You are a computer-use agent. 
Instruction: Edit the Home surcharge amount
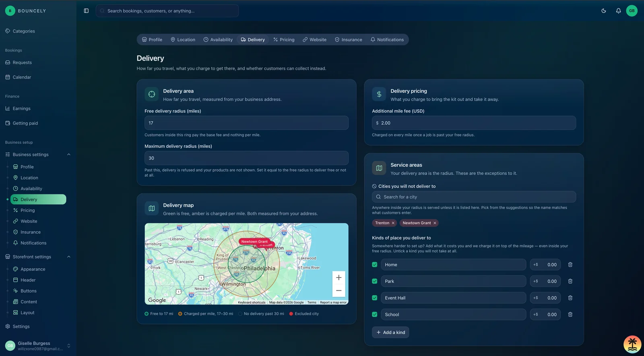click(545, 265)
